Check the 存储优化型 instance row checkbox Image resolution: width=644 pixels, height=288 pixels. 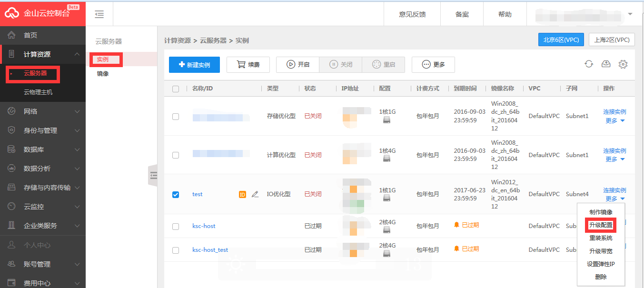pyautogui.click(x=176, y=116)
